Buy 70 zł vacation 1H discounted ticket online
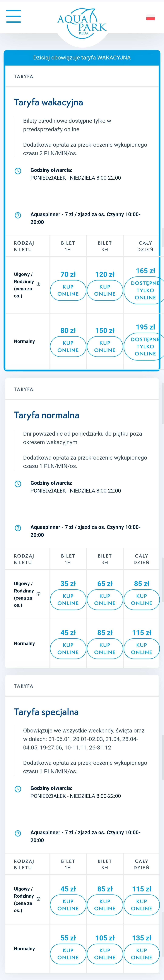The width and height of the screenshot is (164, 980). (68, 290)
